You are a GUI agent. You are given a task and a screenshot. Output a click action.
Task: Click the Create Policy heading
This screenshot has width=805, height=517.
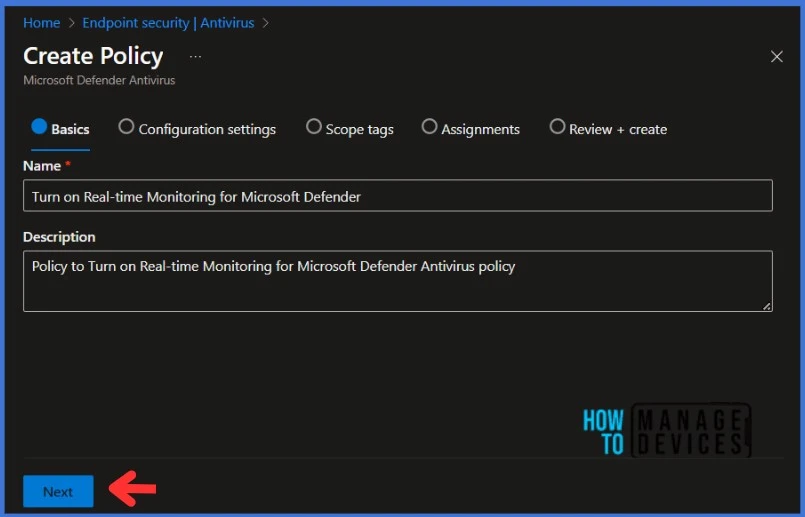click(x=93, y=56)
